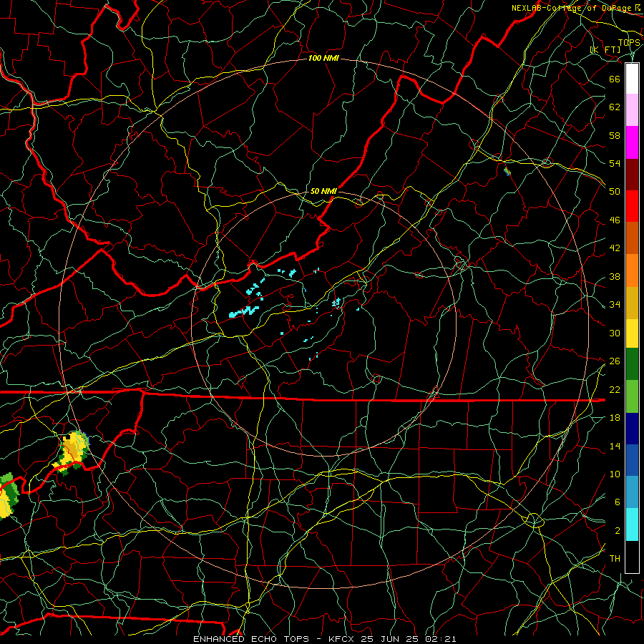Click the light green legend swatch
This screenshot has height=644, width=644.
click(x=632, y=396)
